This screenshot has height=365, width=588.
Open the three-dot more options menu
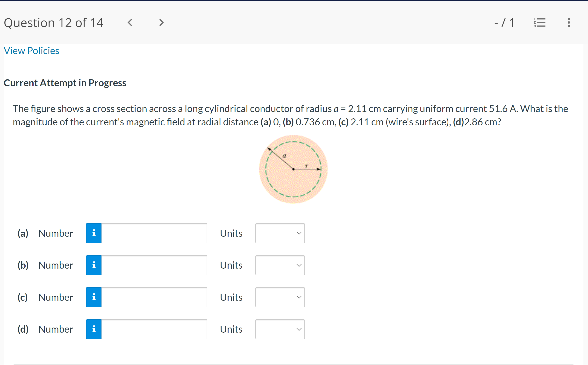point(569,23)
